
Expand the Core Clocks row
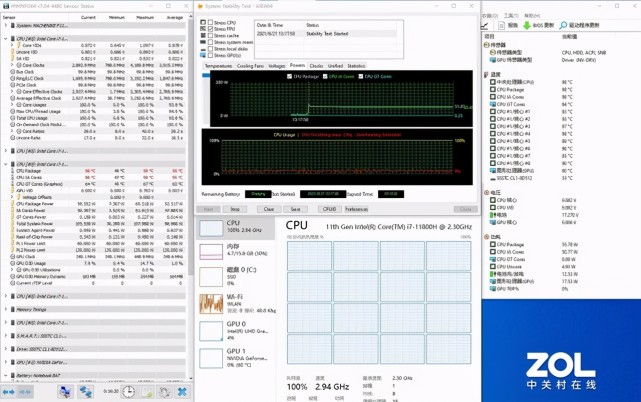[12, 65]
